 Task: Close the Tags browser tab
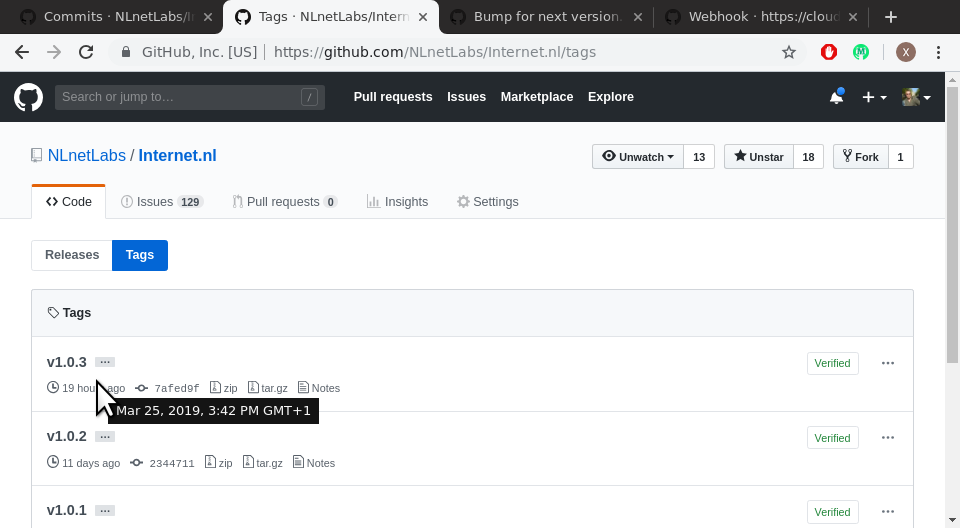coord(423,17)
